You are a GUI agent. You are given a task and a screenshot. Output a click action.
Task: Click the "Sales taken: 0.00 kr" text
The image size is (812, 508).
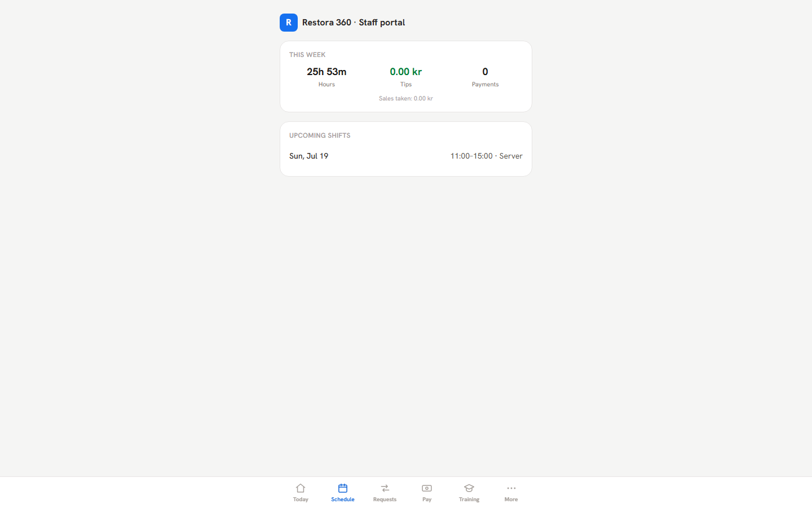pos(406,98)
